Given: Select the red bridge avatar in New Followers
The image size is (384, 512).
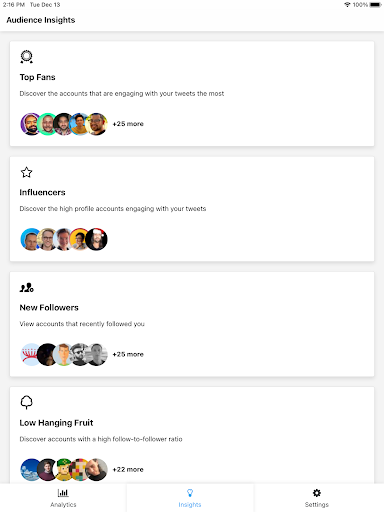Looking at the screenshot, I should click(30, 354).
